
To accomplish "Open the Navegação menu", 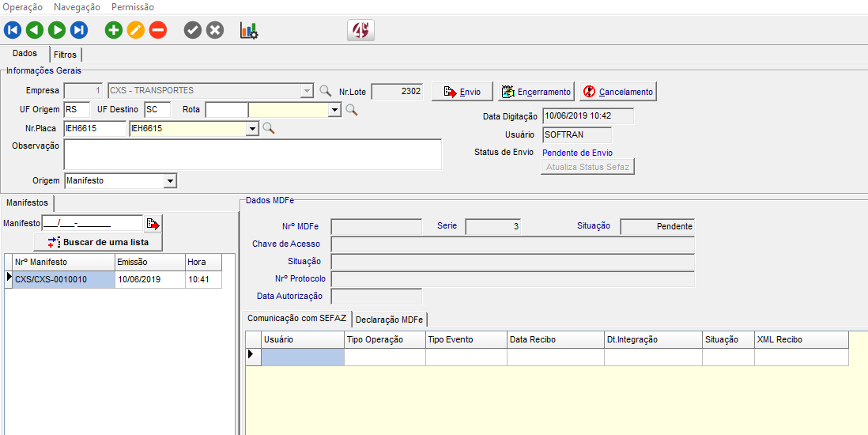I will point(77,7).
